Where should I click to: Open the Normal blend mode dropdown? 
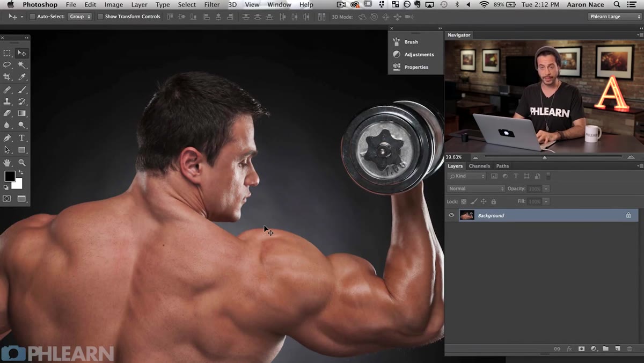coord(476,188)
